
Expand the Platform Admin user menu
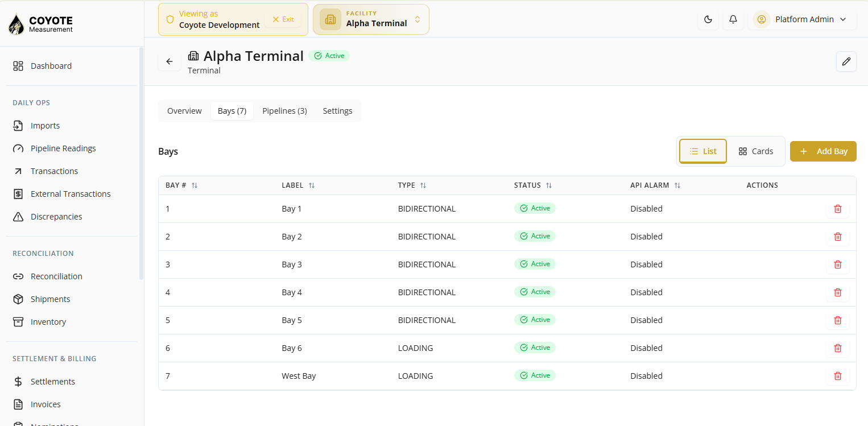tap(802, 19)
